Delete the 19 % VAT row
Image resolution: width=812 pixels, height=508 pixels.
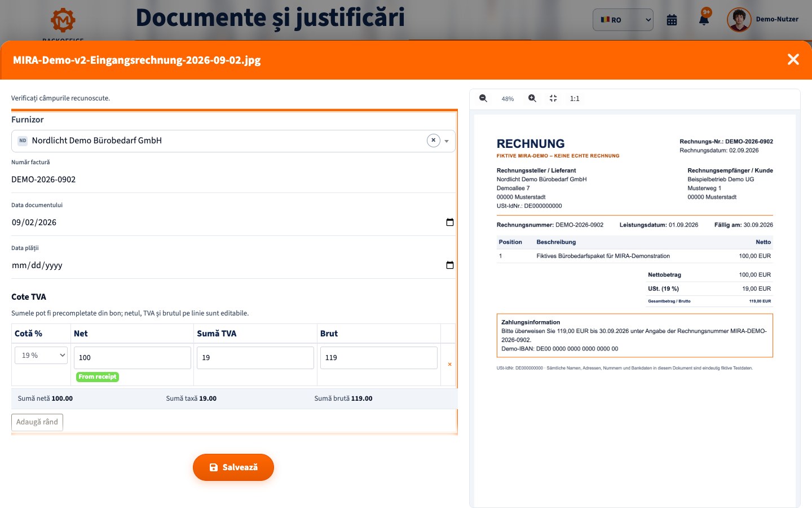[x=449, y=365]
